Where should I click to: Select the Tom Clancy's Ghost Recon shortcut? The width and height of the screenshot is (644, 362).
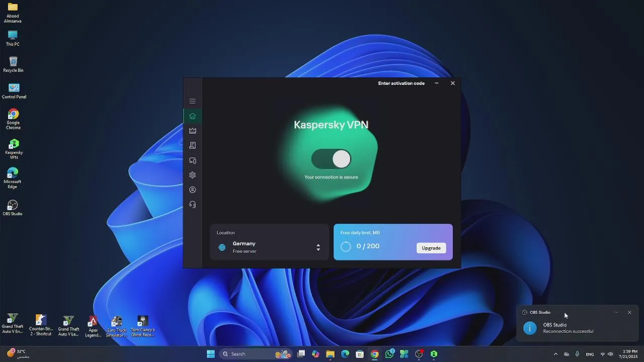(x=143, y=326)
